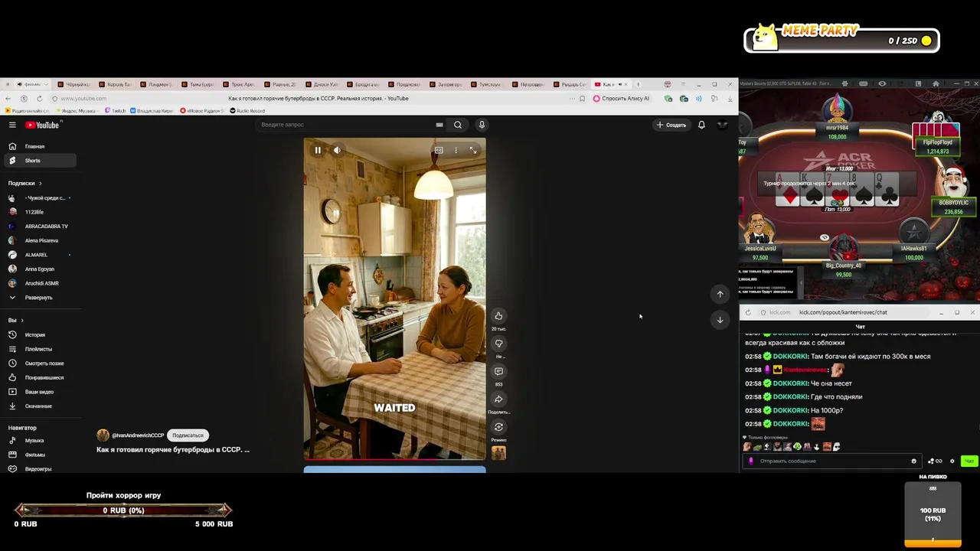Screen dimensions: 980x551
Task: Open @IvanAndreevichCCCP channel name
Action: click(x=138, y=435)
